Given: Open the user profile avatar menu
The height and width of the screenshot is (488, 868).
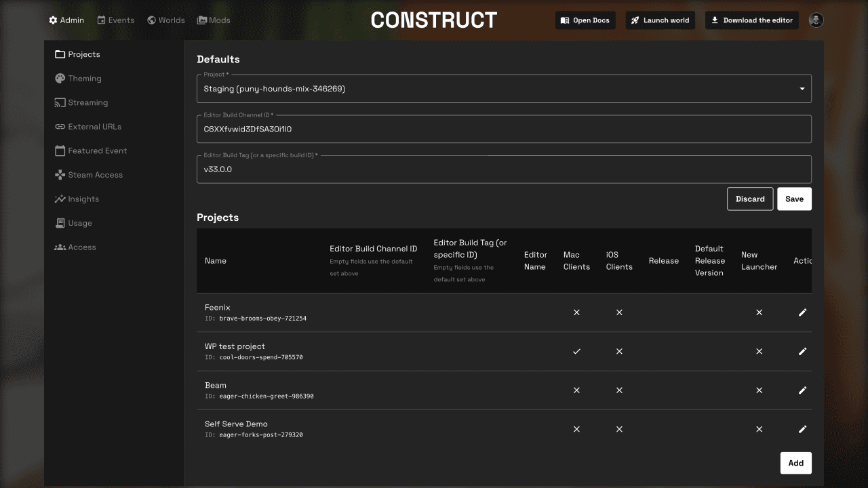Looking at the screenshot, I should 816,20.
